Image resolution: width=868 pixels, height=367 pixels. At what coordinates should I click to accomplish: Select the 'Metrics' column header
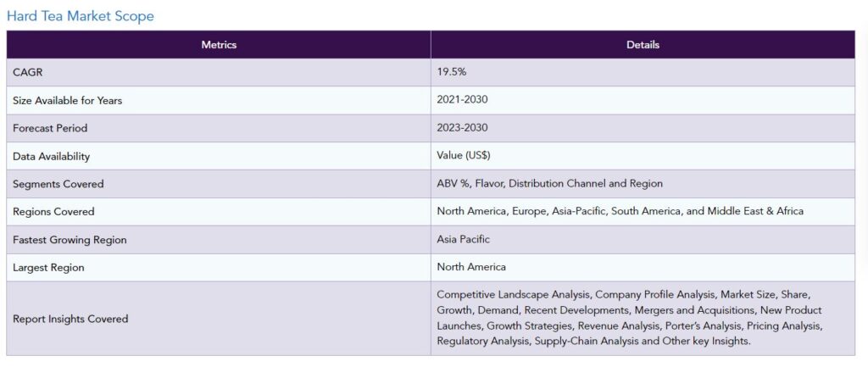219,45
